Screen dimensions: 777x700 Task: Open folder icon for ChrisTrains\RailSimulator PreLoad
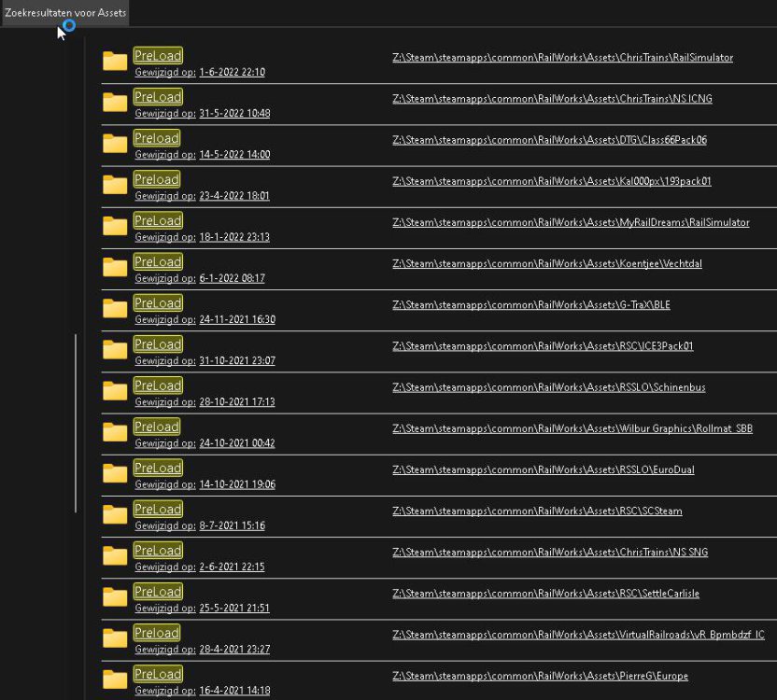click(x=115, y=61)
